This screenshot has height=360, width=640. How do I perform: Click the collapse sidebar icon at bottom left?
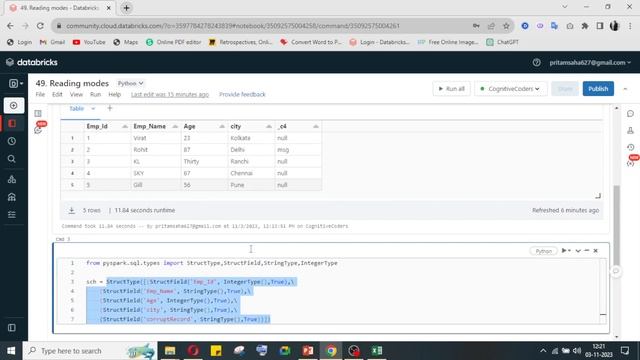[12, 328]
